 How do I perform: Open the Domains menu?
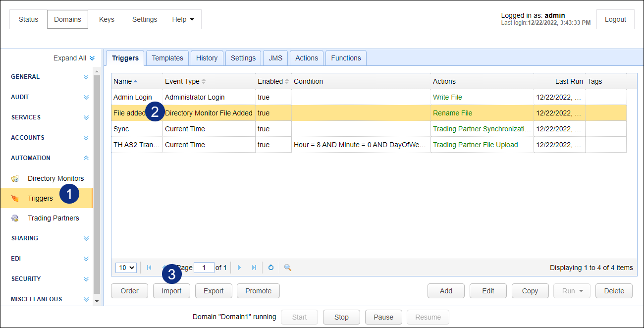[x=67, y=19]
